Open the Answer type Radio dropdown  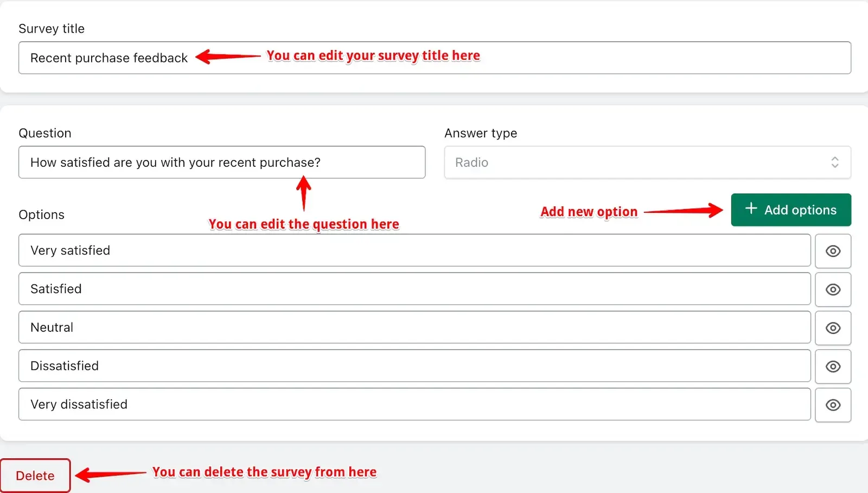pos(647,162)
